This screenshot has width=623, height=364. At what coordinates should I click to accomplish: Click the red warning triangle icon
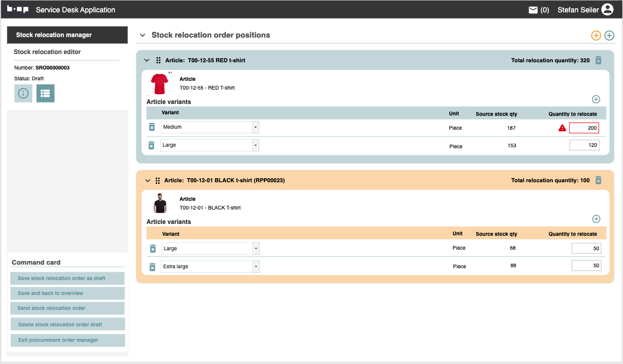tap(562, 128)
